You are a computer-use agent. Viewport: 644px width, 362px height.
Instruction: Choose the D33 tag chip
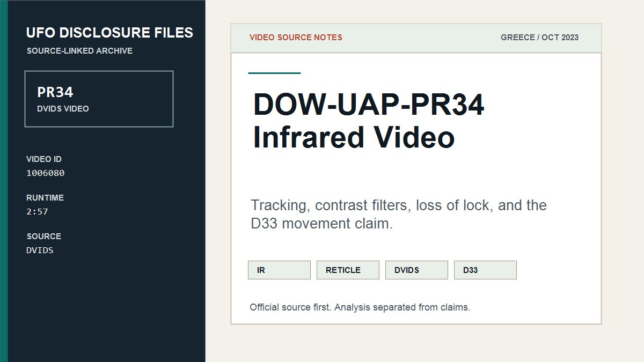485,270
